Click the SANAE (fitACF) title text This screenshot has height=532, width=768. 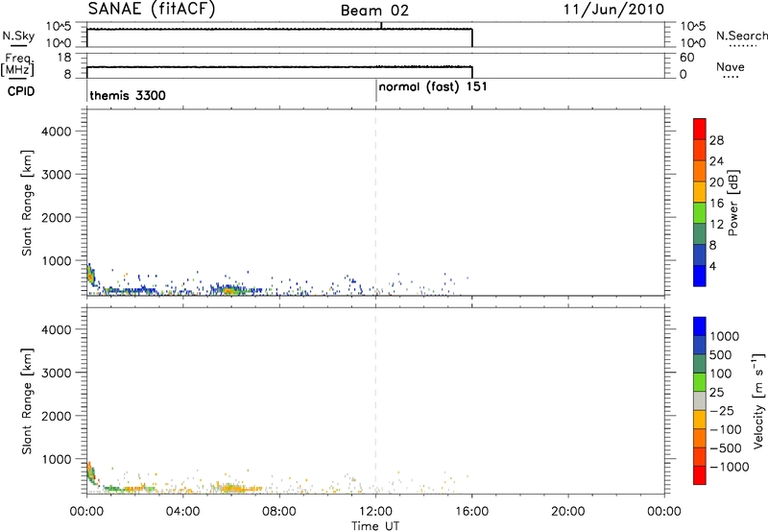tap(152, 9)
